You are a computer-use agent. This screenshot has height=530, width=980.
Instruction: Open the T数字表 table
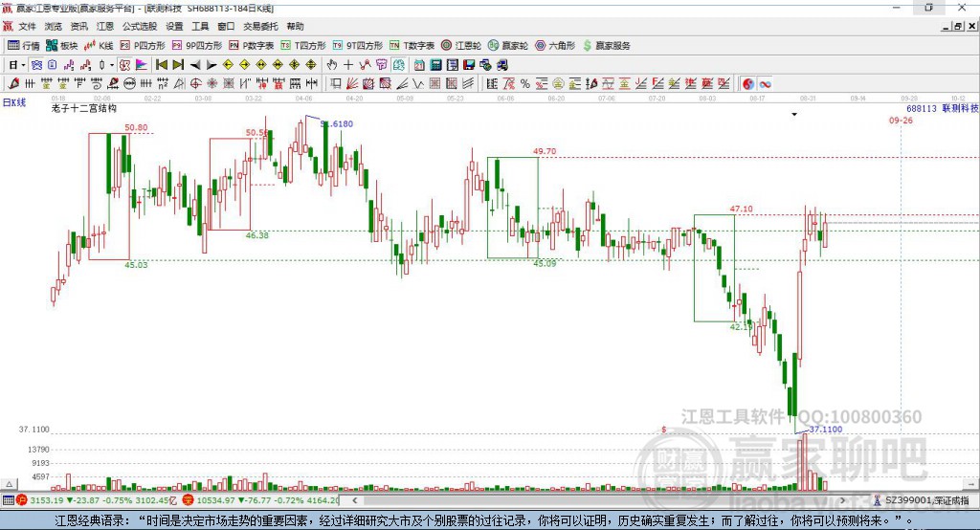tap(412, 46)
